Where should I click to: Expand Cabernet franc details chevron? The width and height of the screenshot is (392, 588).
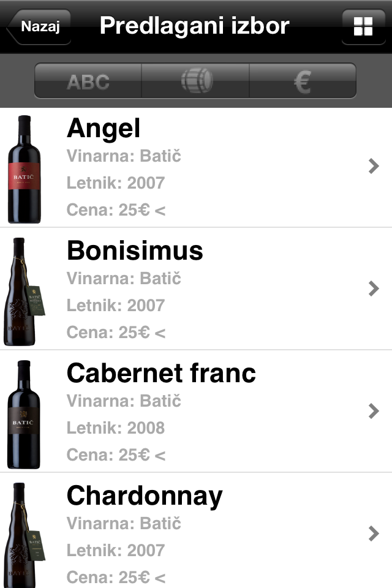(x=374, y=411)
